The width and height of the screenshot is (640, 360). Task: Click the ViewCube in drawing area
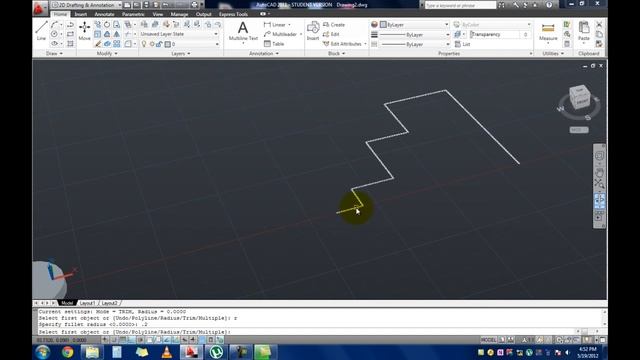pos(579,98)
